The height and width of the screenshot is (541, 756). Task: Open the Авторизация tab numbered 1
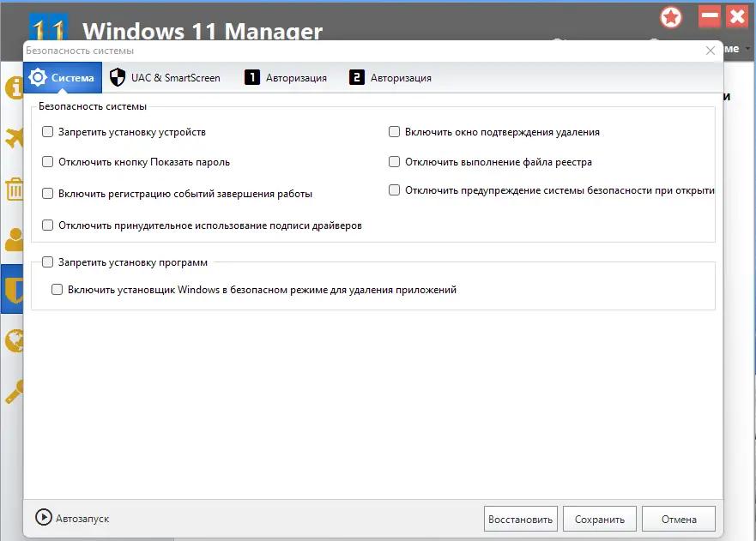(x=286, y=77)
